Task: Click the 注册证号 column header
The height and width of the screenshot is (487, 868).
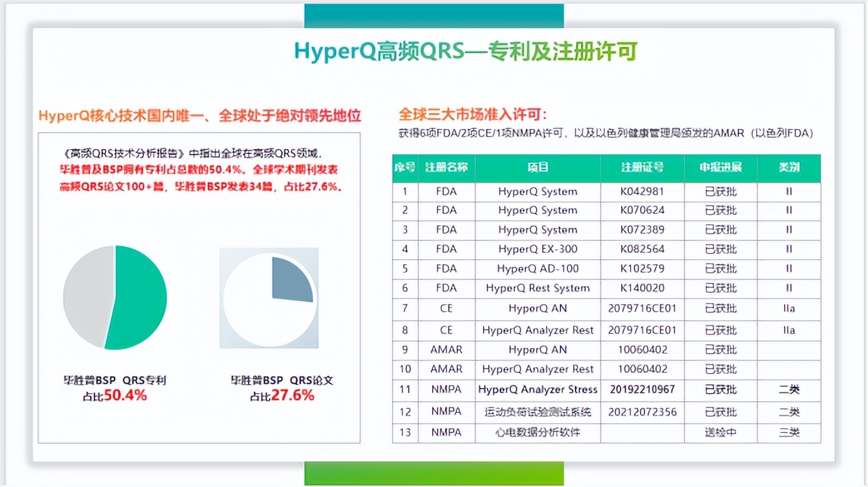Action: (642, 168)
